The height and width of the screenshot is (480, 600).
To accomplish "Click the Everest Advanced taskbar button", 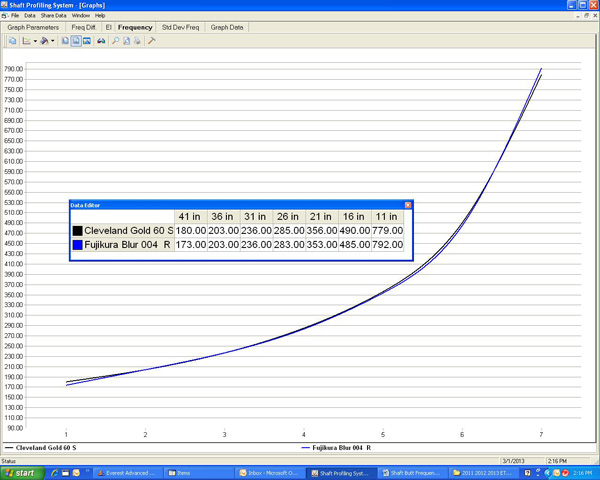I will 126,473.
